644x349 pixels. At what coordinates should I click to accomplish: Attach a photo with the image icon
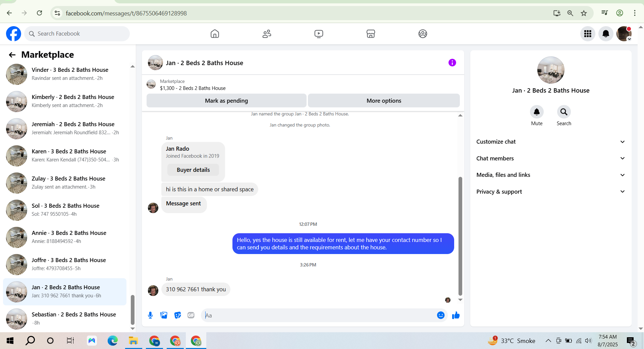coord(164,315)
